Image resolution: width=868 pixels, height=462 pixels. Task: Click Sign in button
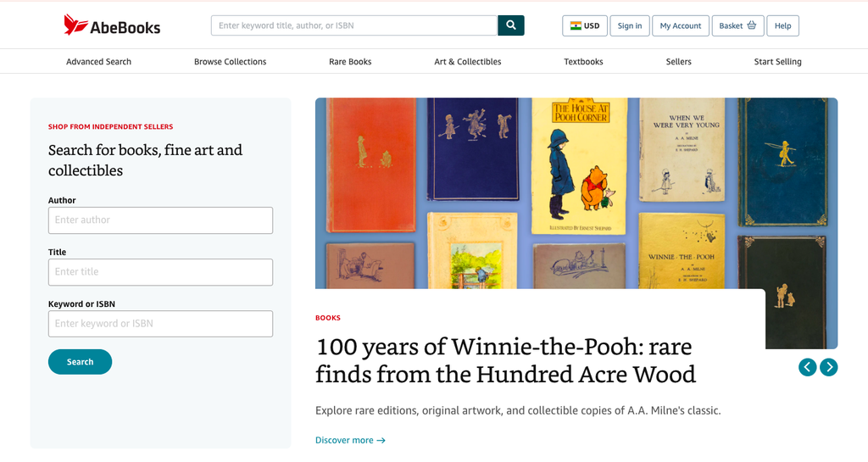pyautogui.click(x=630, y=26)
